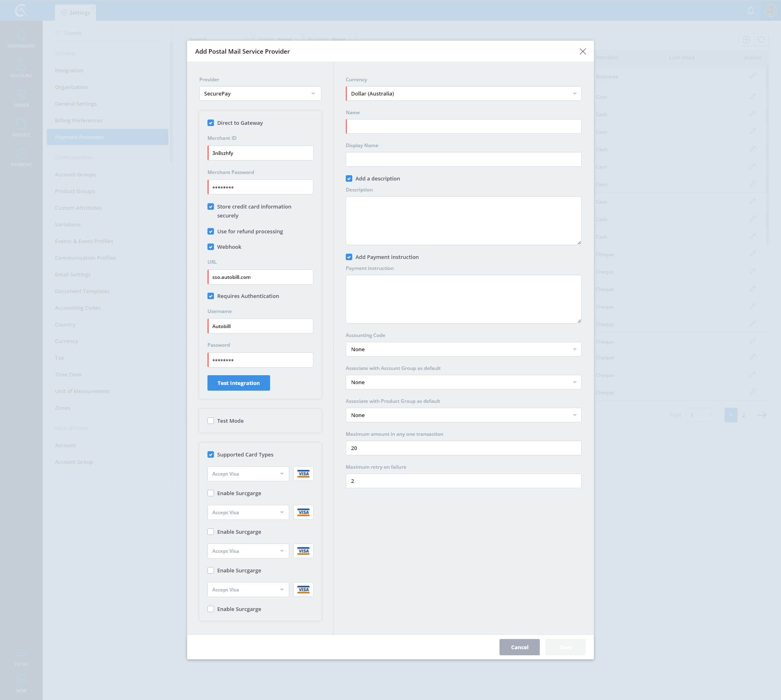This screenshot has width=781, height=700.
Task: Click the notification bell icon
Action: coord(750,11)
